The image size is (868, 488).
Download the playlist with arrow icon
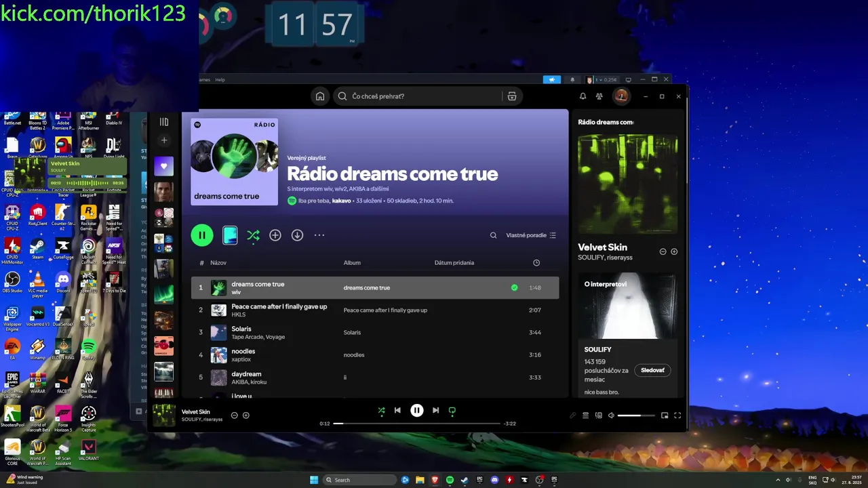point(297,235)
